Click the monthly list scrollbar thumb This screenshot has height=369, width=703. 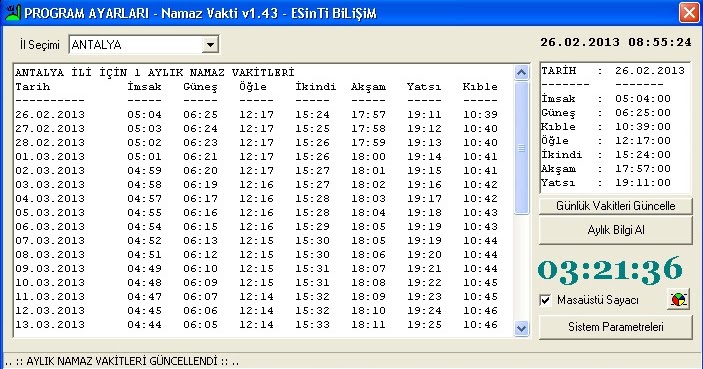click(x=521, y=148)
